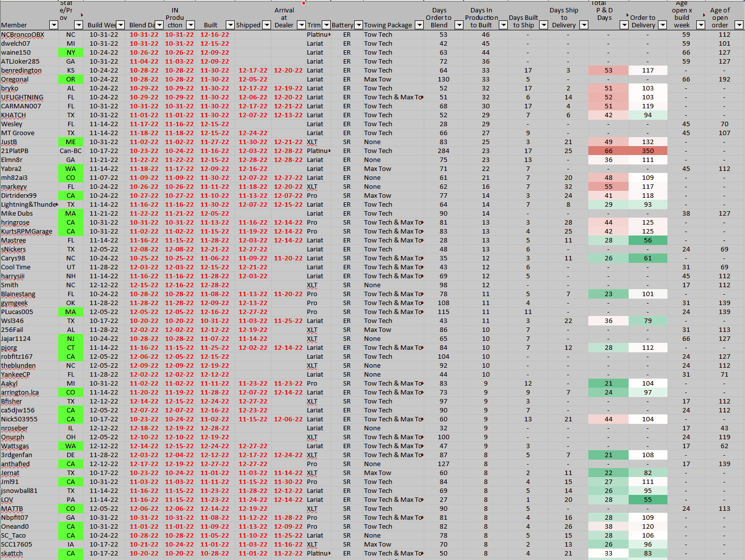Open the State/Prov column filter dropdown
This screenshot has height=560, width=745.
(79, 25)
